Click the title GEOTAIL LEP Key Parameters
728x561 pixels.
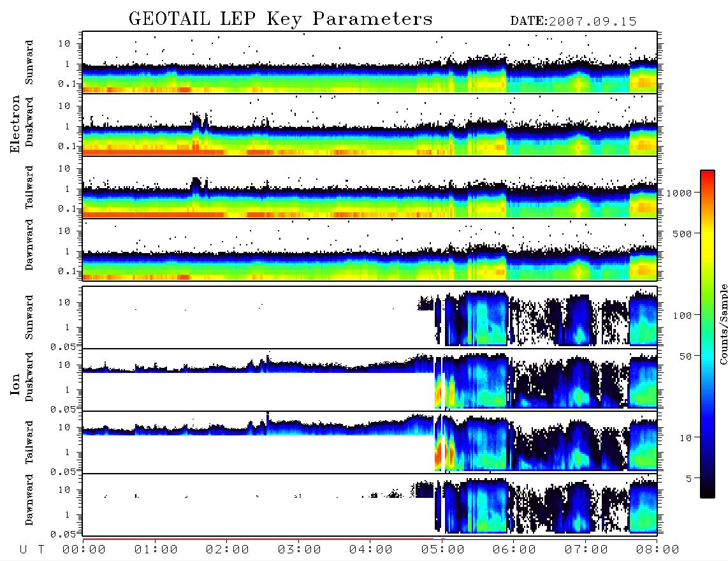280,19
